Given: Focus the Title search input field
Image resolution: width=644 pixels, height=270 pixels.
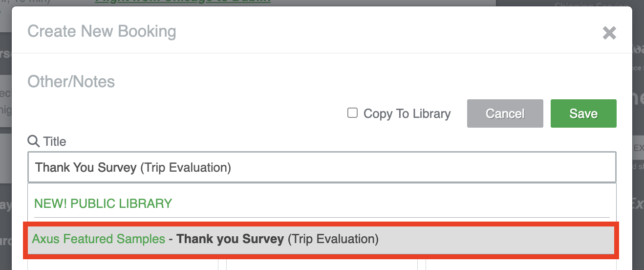Looking at the screenshot, I should [322, 167].
